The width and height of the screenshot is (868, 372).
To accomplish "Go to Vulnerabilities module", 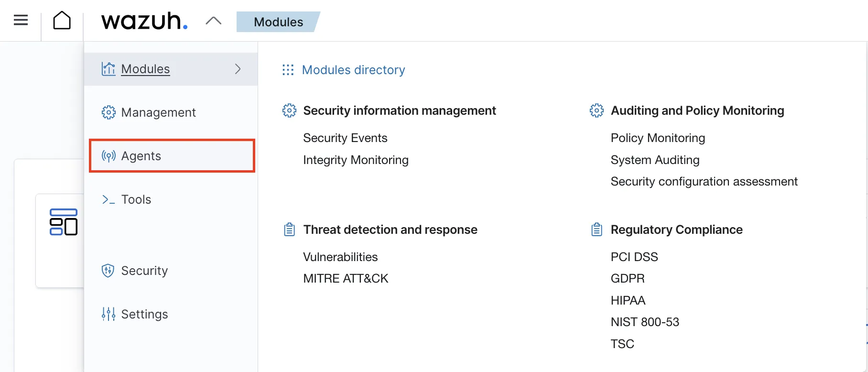I will [340, 257].
